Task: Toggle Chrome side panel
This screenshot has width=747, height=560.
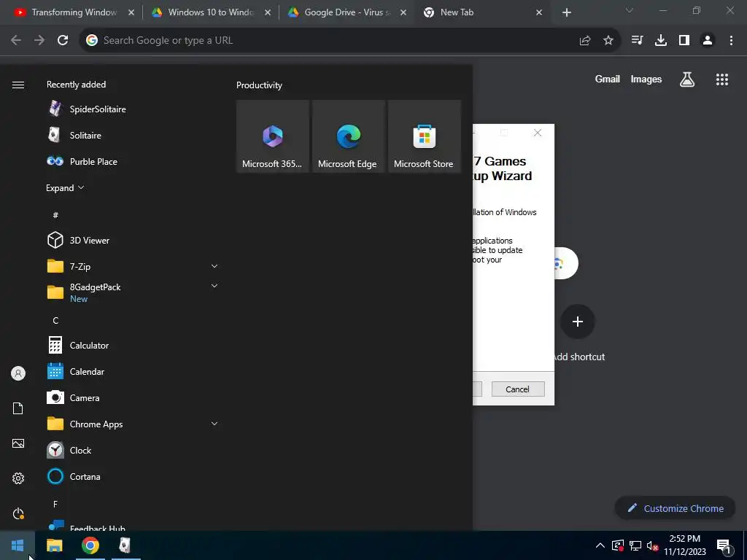Action: coord(684,41)
